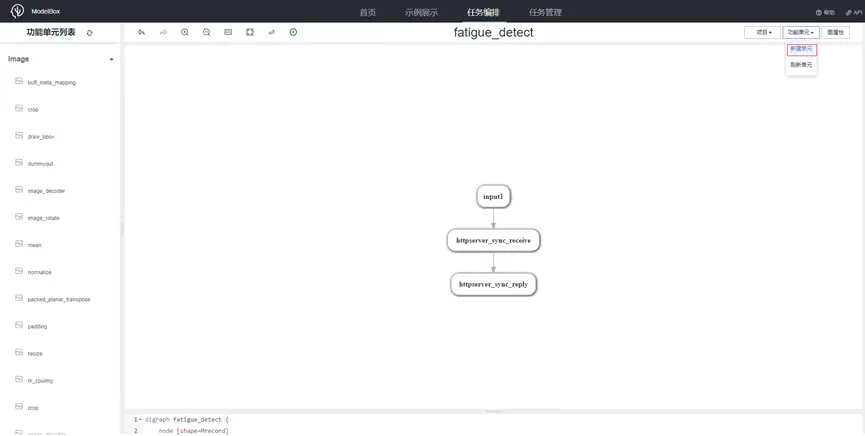This screenshot has width=865, height=436.
Task: Collapse the Image category
Action: [x=111, y=59]
